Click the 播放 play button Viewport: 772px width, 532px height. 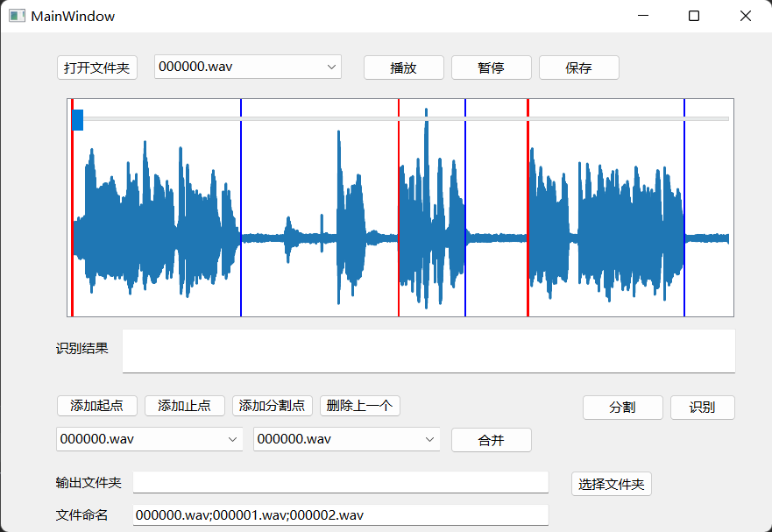pyautogui.click(x=404, y=67)
